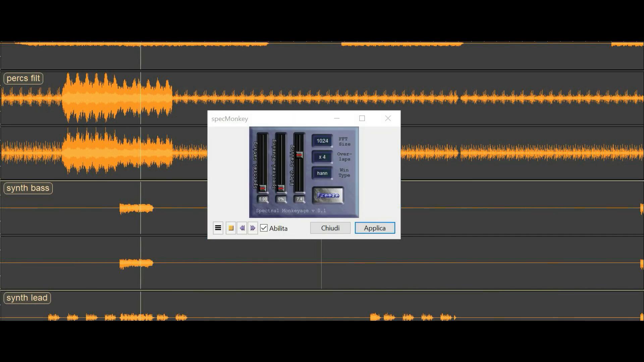Toggle the Abilita checkbox

[264, 228]
